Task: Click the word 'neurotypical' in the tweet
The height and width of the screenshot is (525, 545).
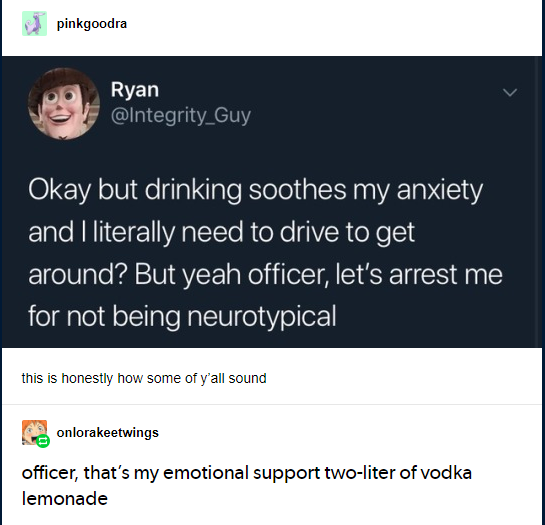Action: tap(262, 317)
